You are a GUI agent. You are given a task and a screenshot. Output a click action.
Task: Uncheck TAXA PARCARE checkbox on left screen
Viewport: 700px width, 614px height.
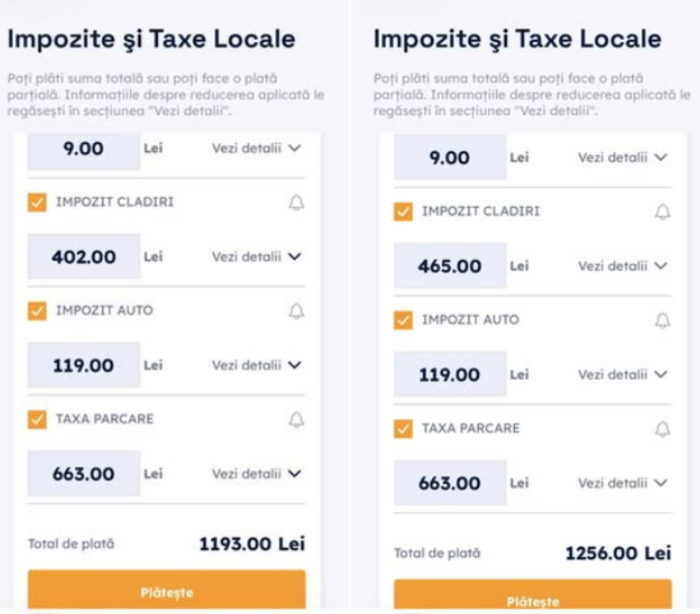tap(37, 420)
